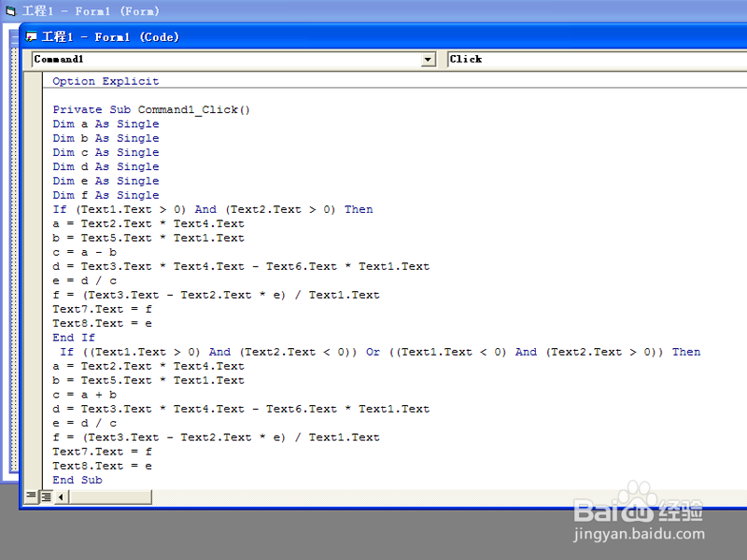This screenshot has height=560, width=747.
Task: Click inside the Command1 object field
Action: click(x=227, y=60)
